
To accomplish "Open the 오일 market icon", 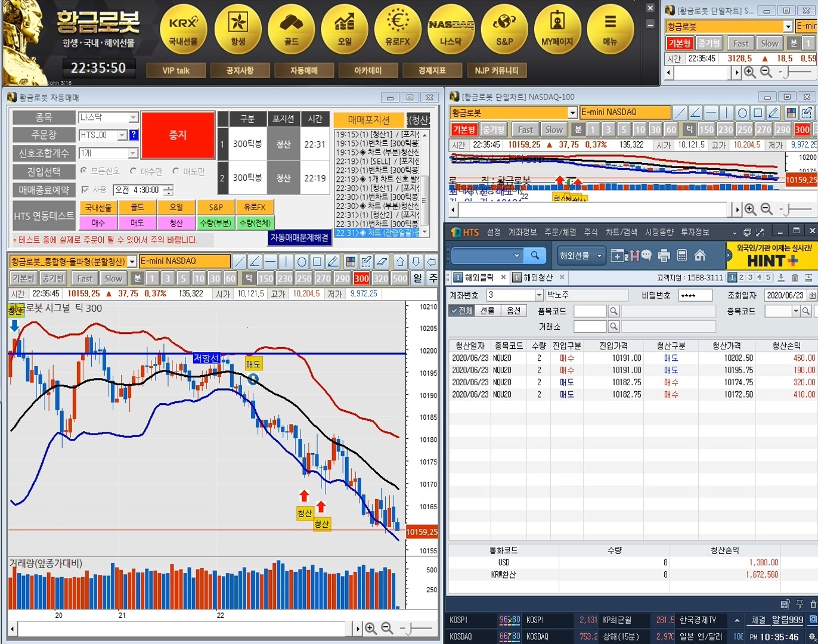I will tap(345, 30).
